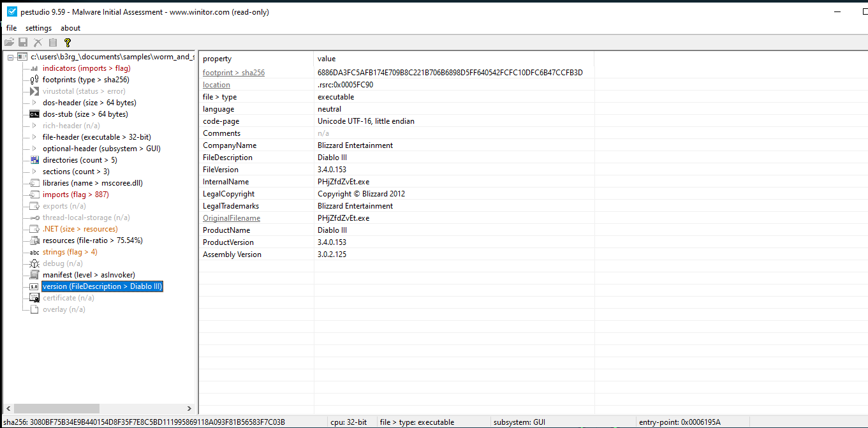Select the InternalName value PHjZfdZvEt.exe
Viewport: 868px width, 428px height.
(343, 182)
